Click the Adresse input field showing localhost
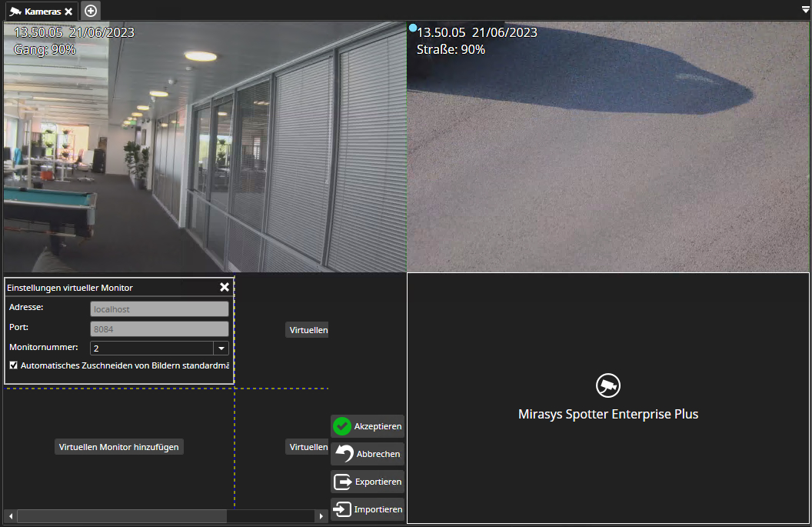812x527 pixels. click(159, 309)
